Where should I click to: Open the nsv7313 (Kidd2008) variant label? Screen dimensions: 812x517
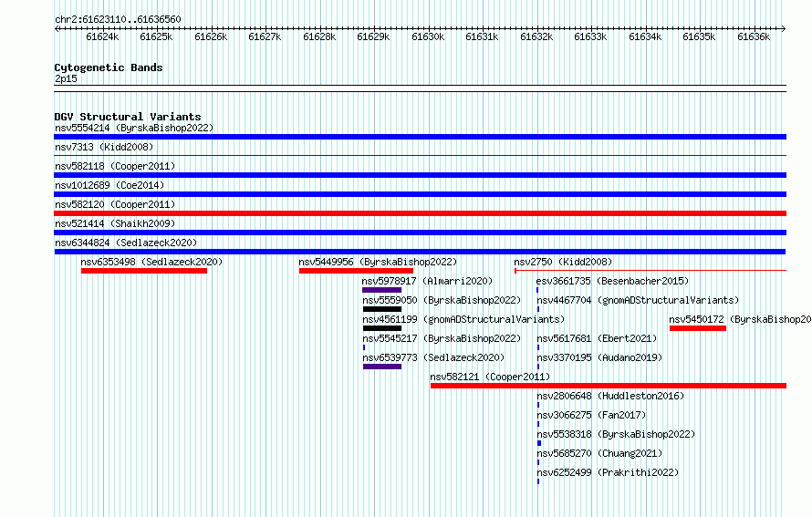click(104, 147)
